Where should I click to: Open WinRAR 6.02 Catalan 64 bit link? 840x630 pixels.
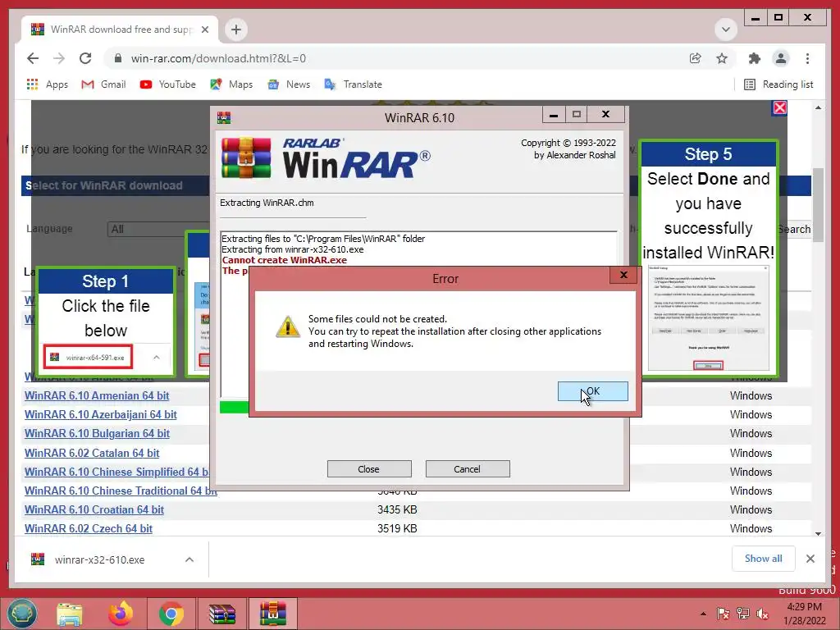pos(92,453)
